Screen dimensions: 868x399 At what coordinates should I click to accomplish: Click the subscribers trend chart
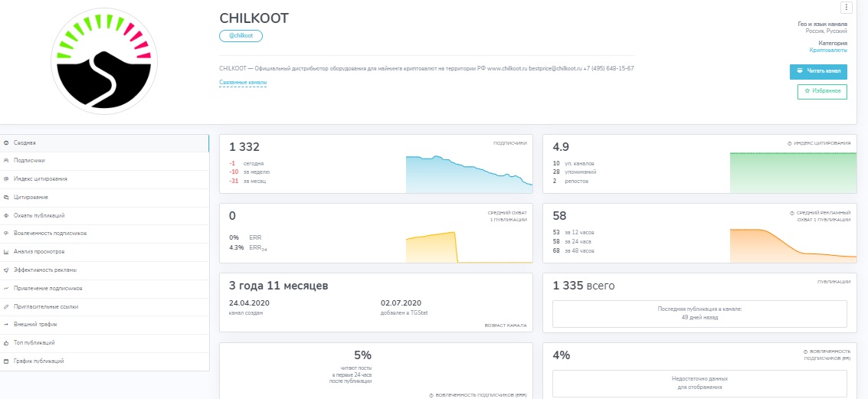(469, 174)
